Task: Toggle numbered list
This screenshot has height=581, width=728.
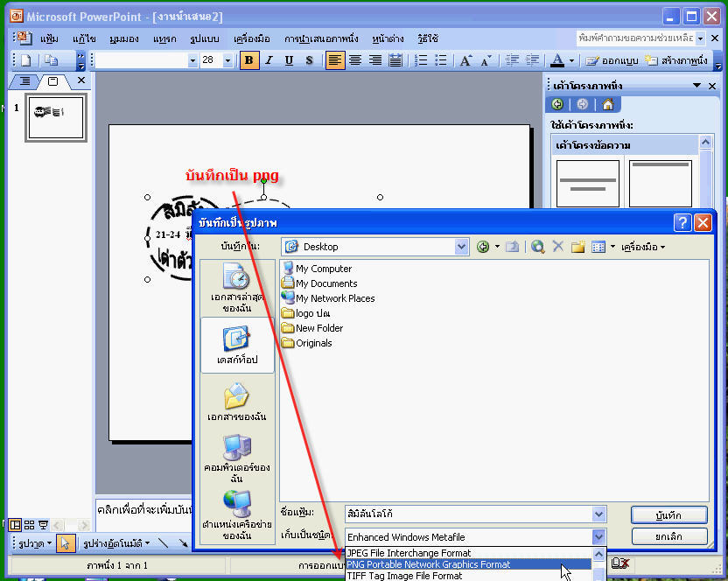Action: (x=421, y=60)
